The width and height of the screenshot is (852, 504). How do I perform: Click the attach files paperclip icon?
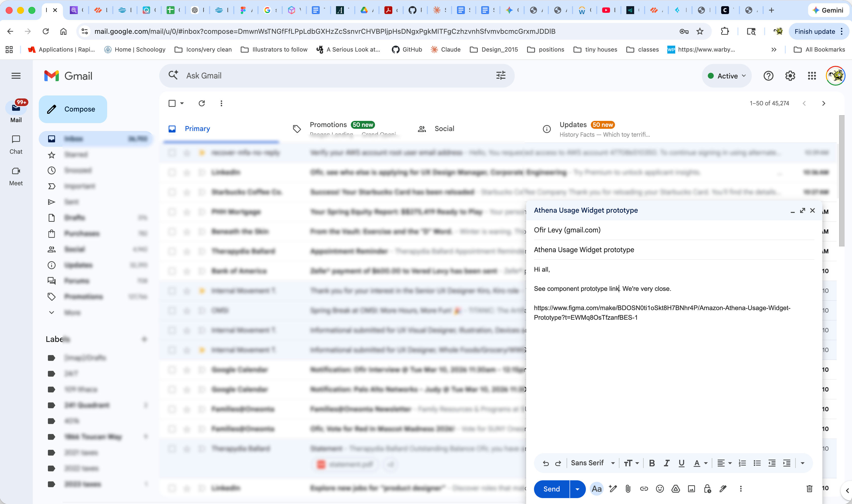[628, 489]
